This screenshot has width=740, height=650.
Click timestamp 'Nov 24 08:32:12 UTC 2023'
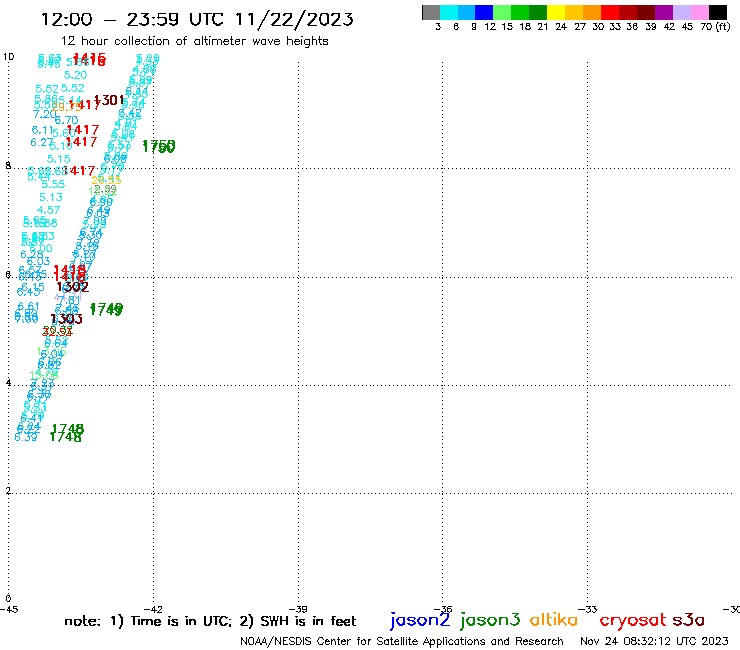point(654,641)
